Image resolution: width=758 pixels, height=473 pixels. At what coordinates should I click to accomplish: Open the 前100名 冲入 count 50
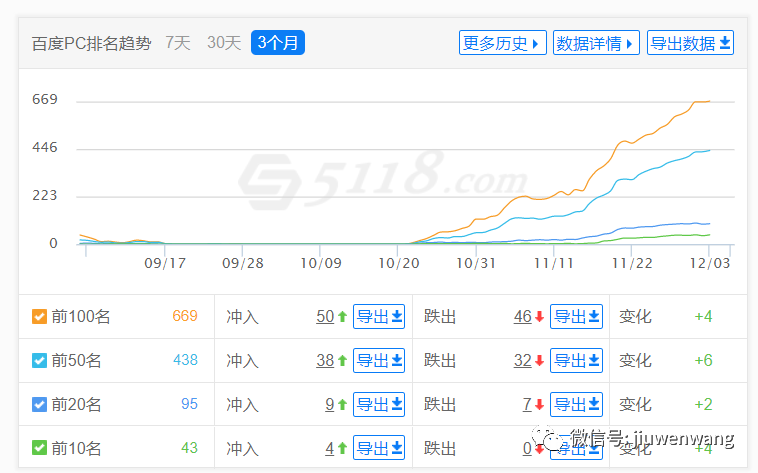click(325, 317)
